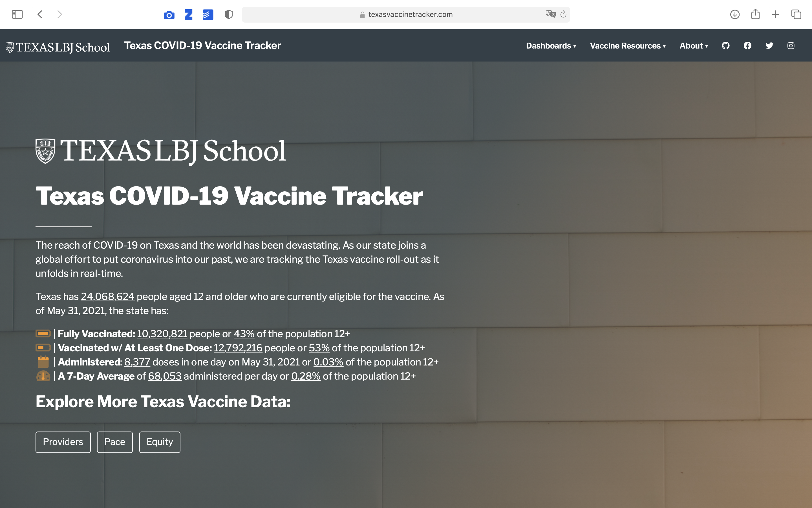Go back to the previous page
The image size is (812, 508).
40,14
